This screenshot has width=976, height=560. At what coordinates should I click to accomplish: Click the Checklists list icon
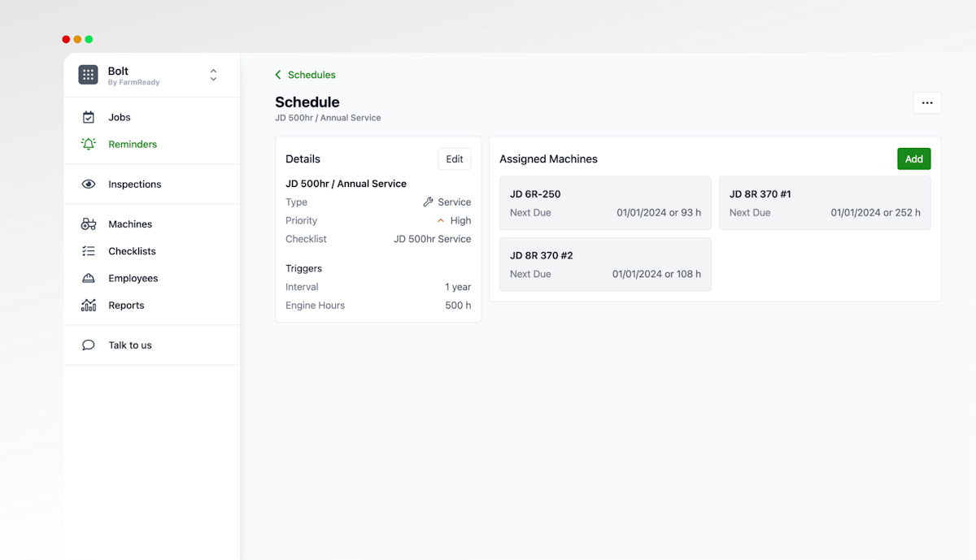(x=89, y=251)
